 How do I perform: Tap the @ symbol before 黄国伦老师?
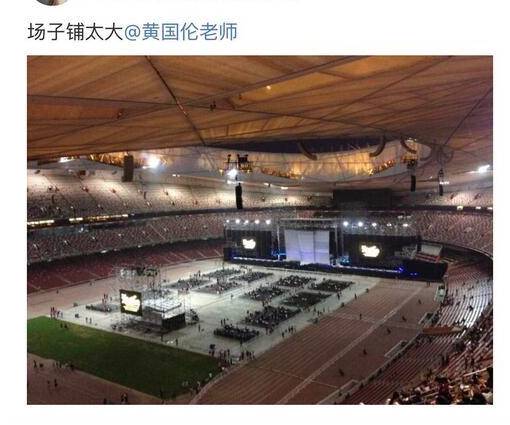point(133,33)
